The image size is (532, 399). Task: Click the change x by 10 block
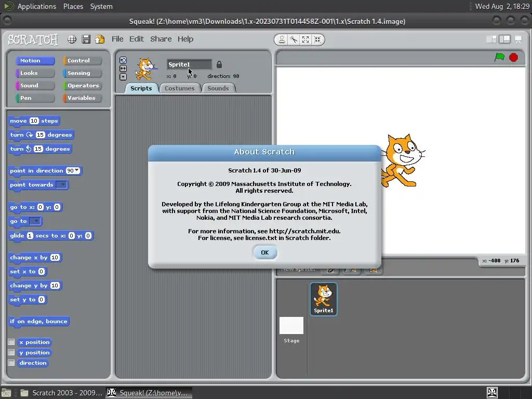(x=35, y=258)
